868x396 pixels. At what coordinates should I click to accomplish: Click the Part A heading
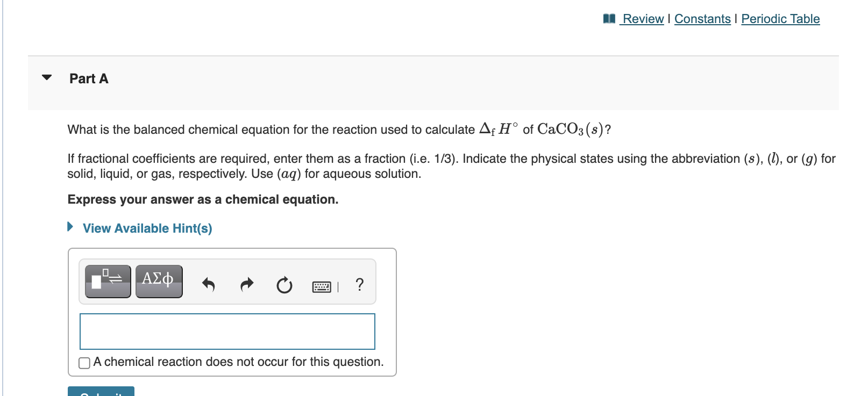click(x=88, y=78)
